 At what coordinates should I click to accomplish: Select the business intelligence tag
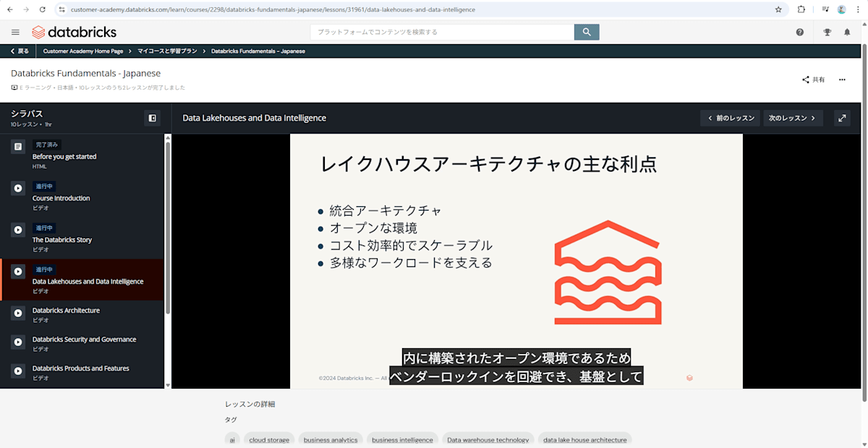tap(402, 439)
